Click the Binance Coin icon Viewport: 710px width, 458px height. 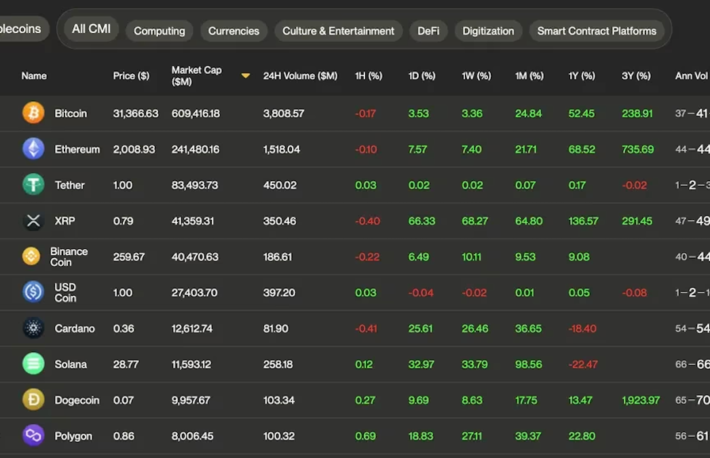pos(31,256)
